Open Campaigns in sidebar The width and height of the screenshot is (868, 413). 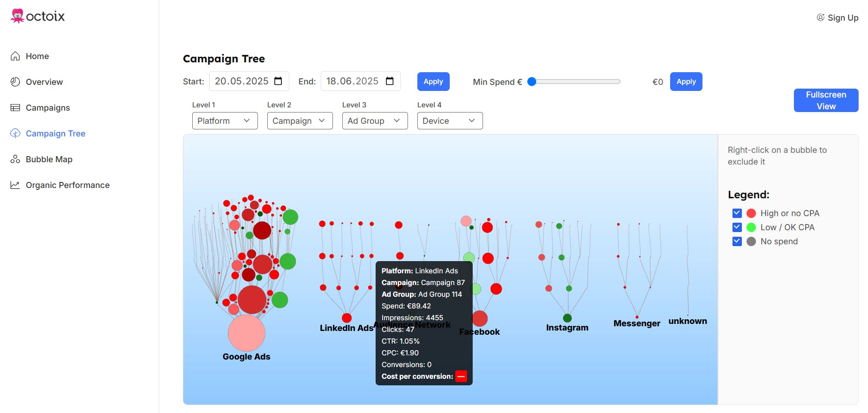point(48,108)
